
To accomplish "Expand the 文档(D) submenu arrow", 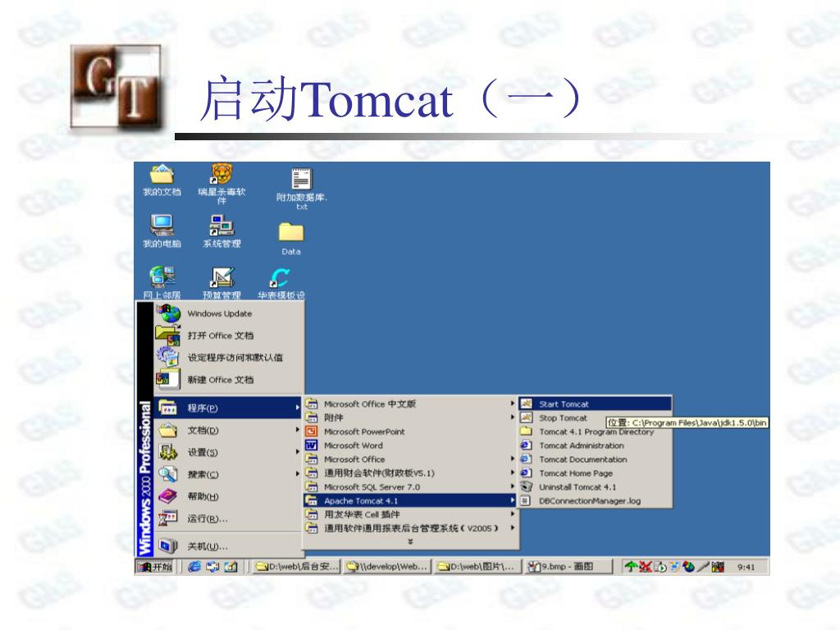I will pos(297,430).
